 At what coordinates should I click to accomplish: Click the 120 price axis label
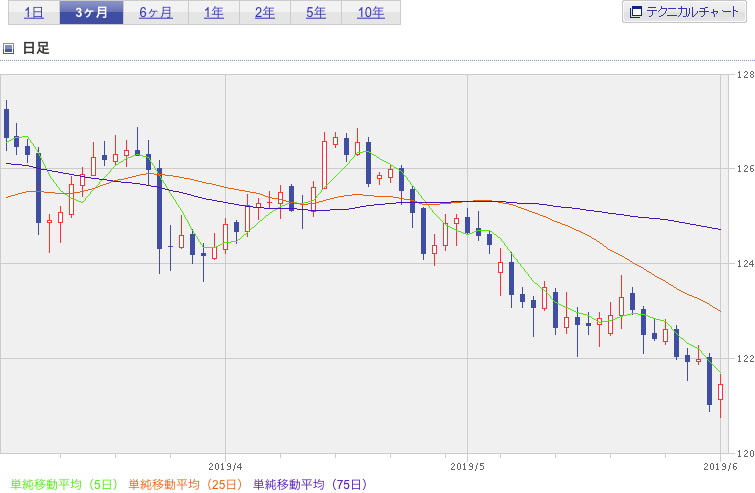pyautogui.click(x=746, y=453)
